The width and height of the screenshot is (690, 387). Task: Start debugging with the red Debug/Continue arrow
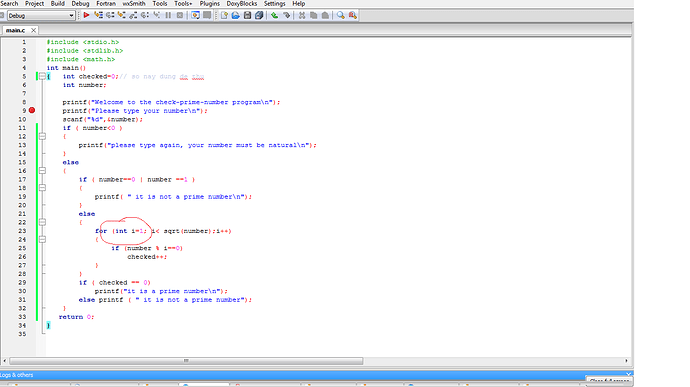pyautogui.click(x=86, y=15)
